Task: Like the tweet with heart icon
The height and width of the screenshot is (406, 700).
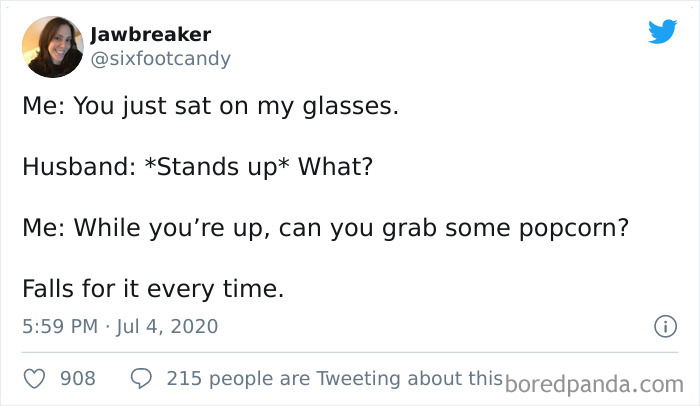Action: 34,379
